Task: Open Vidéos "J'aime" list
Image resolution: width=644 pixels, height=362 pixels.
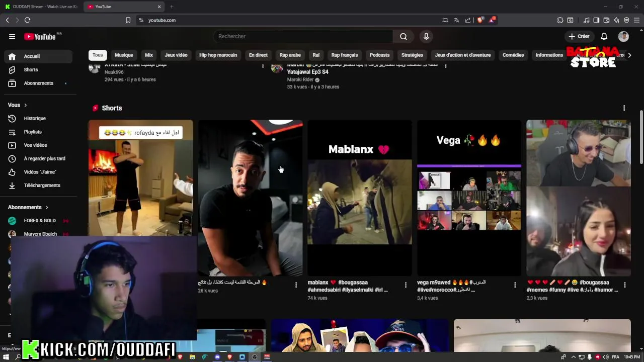Action: pyautogui.click(x=39, y=172)
